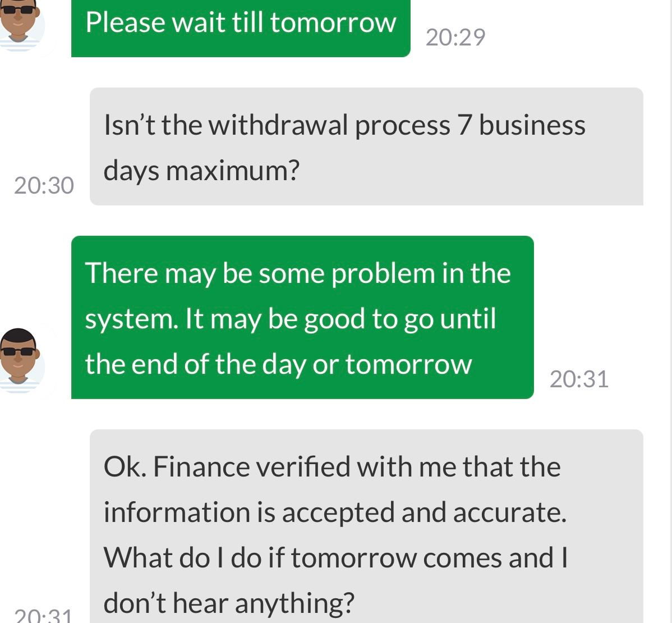Click the word "maximum?" in the gray message

coord(233,170)
